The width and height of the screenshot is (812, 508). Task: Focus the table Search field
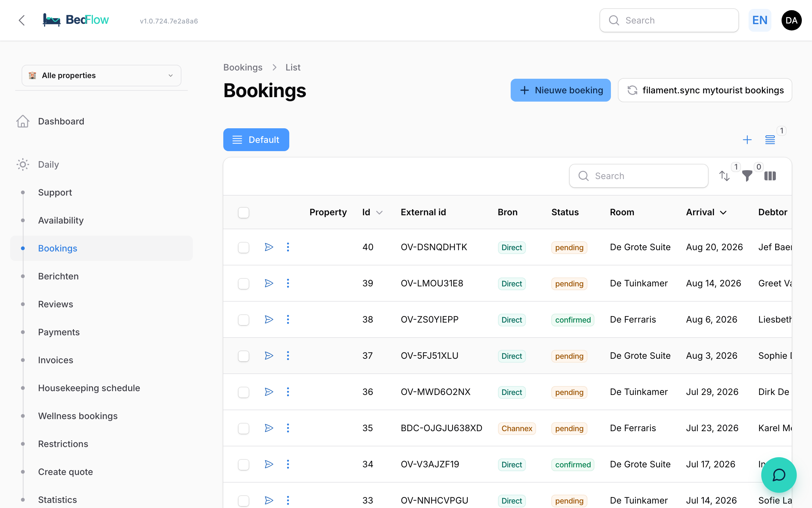tap(638, 176)
